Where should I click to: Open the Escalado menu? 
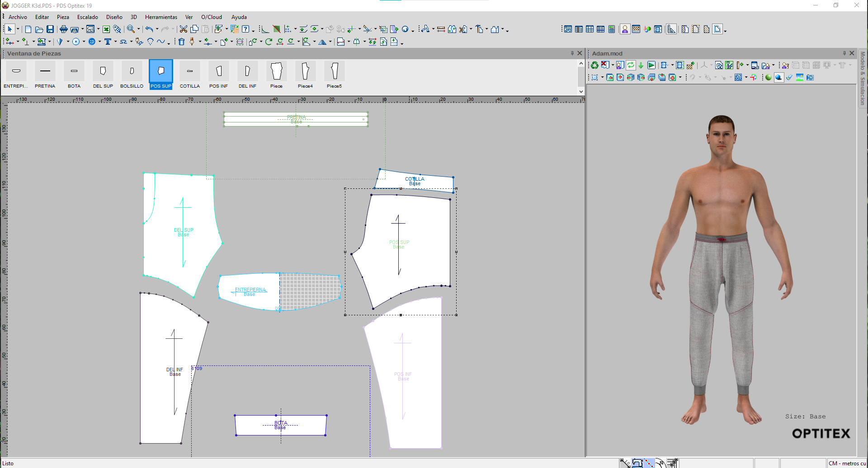pos(87,17)
